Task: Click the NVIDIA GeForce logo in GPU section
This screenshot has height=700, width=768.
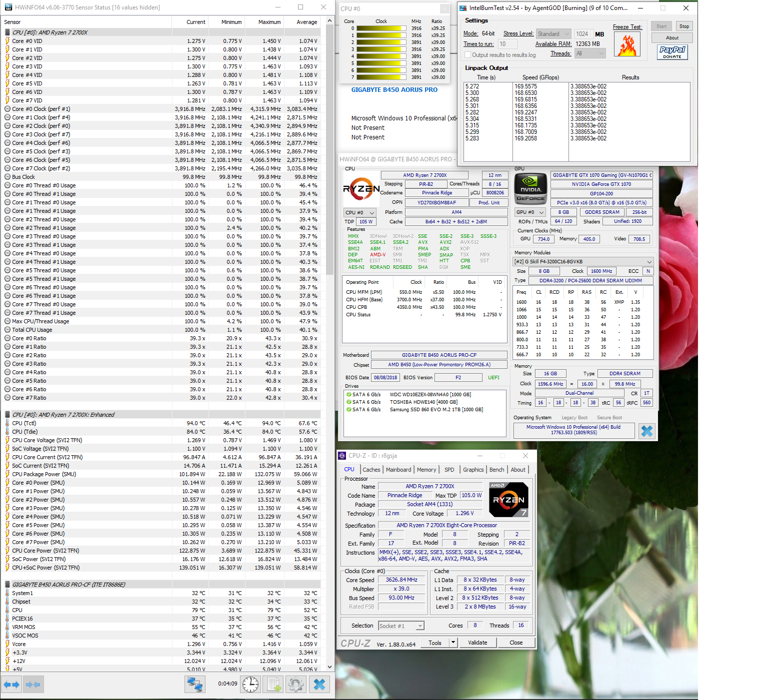Action: [531, 189]
